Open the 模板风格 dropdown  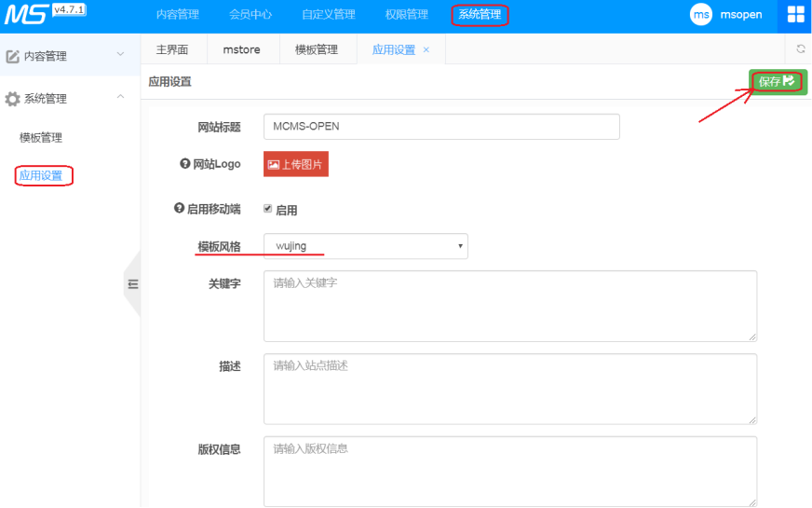point(366,246)
